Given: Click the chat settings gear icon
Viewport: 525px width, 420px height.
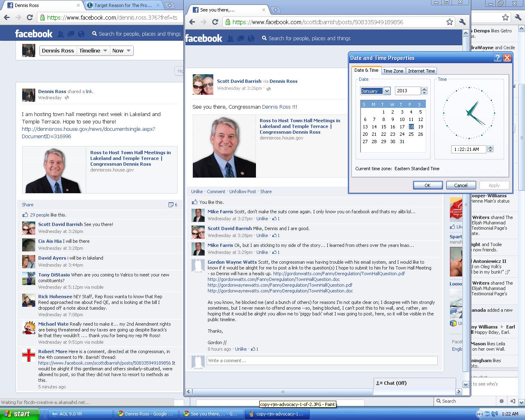Looking at the screenshot, I should [501, 401].
